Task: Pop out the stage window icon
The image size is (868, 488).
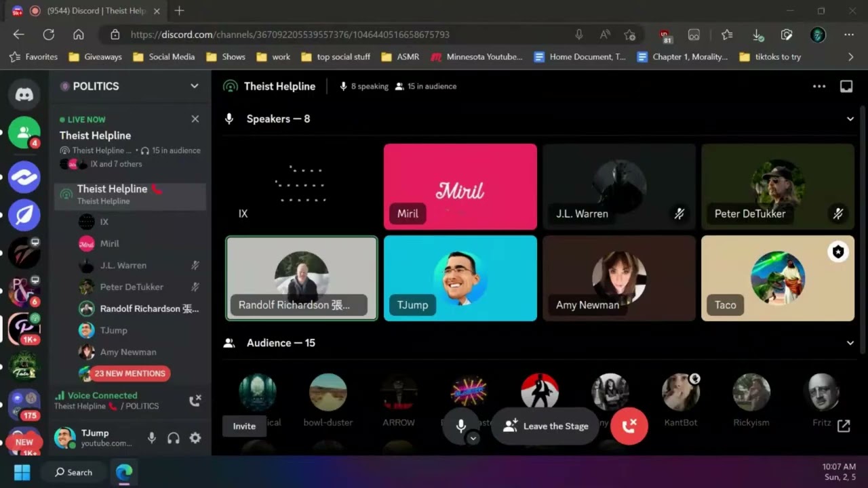Action: pyautogui.click(x=844, y=426)
